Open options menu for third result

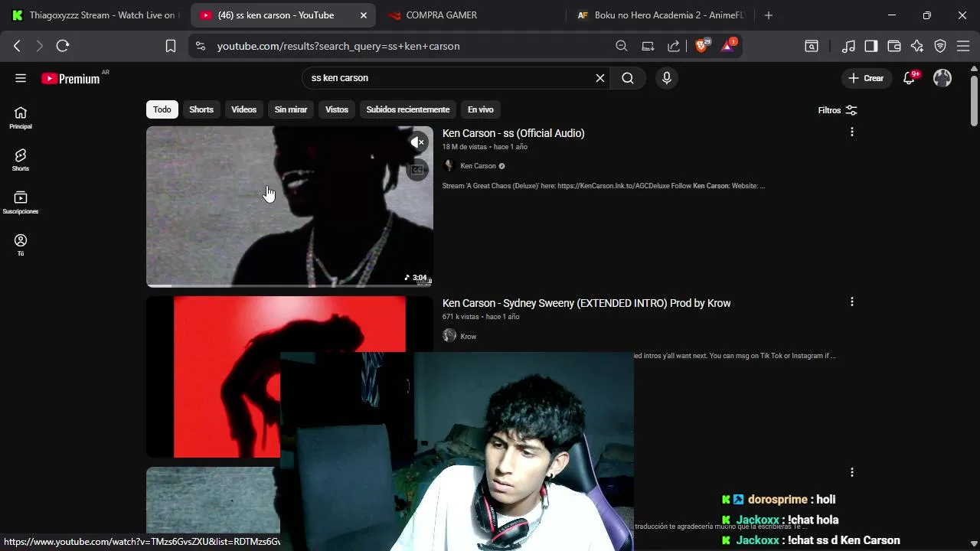point(851,473)
